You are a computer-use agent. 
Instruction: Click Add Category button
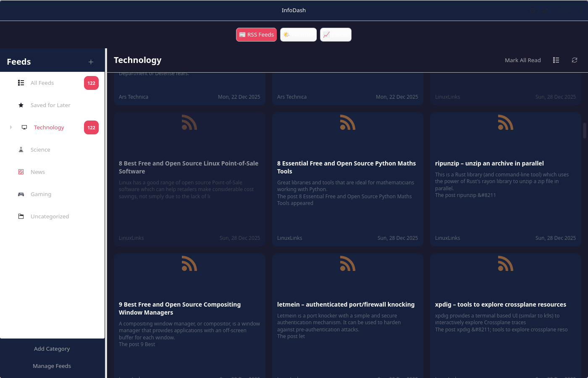[52, 349]
